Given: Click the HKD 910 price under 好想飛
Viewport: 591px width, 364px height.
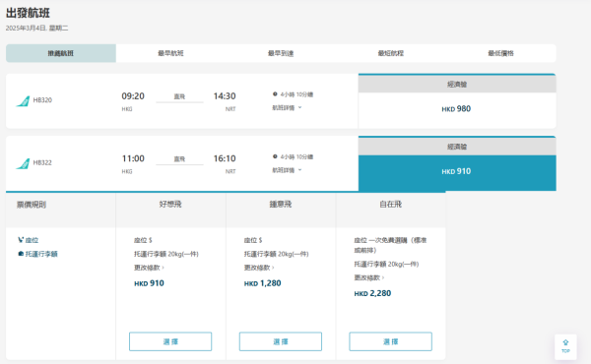Looking at the screenshot, I should [x=149, y=283].
